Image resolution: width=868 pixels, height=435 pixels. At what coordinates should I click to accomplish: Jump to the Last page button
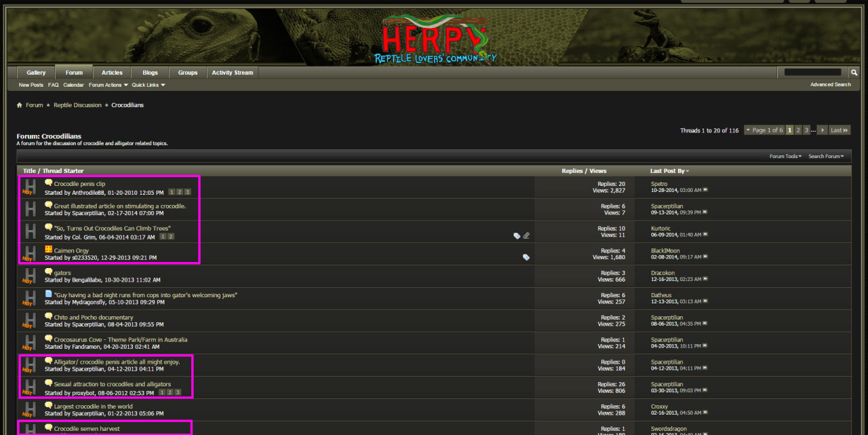[x=839, y=130]
